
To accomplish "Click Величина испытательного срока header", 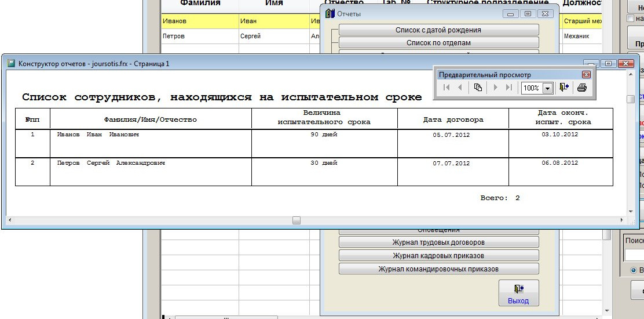I will pyautogui.click(x=324, y=117).
